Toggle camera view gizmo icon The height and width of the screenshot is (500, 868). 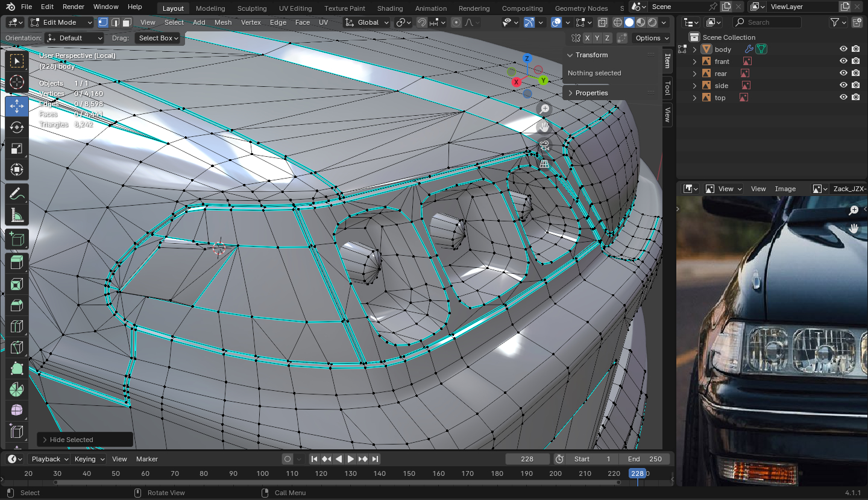(544, 145)
